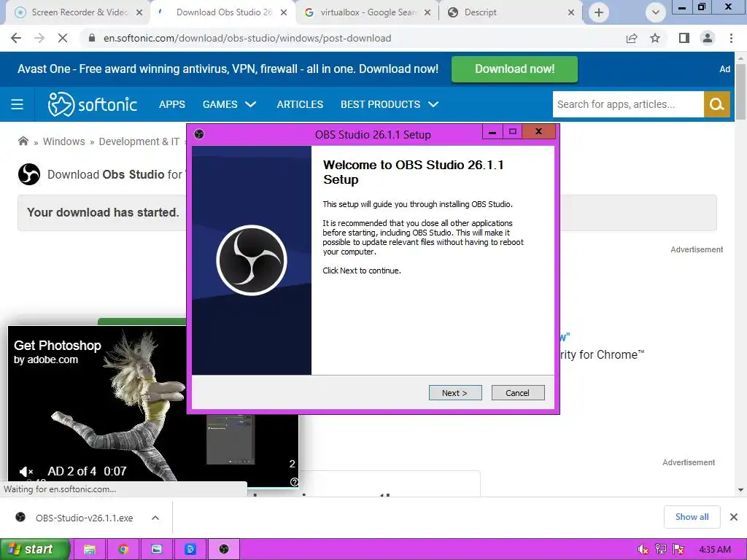747x560 pixels.
Task: Bookmark this page with star icon
Action: click(x=655, y=38)
